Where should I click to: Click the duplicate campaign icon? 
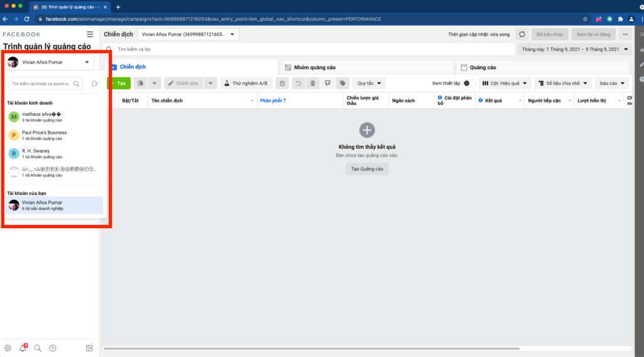(140, 84)
